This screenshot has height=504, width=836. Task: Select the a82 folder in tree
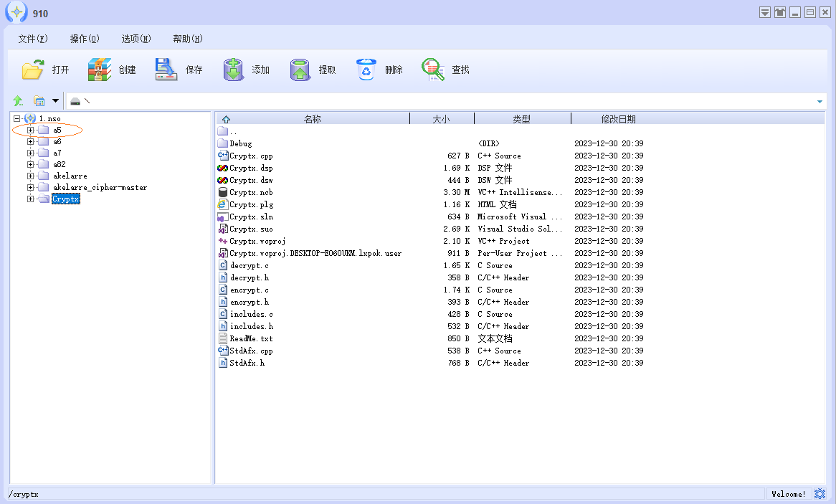click(x=59, y=164)
